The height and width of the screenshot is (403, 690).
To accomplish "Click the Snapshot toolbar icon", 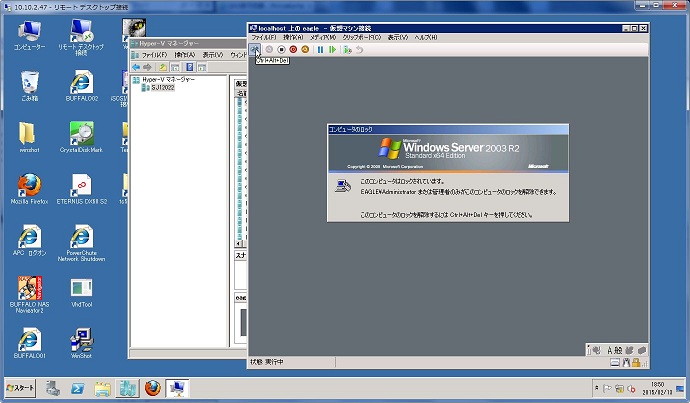I will tap(347, 49).
